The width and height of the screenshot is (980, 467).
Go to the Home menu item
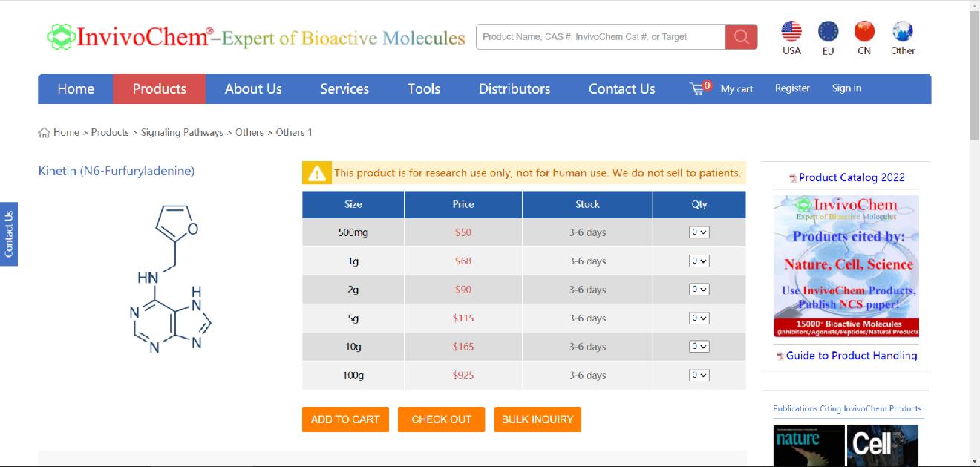coord(76,88)
